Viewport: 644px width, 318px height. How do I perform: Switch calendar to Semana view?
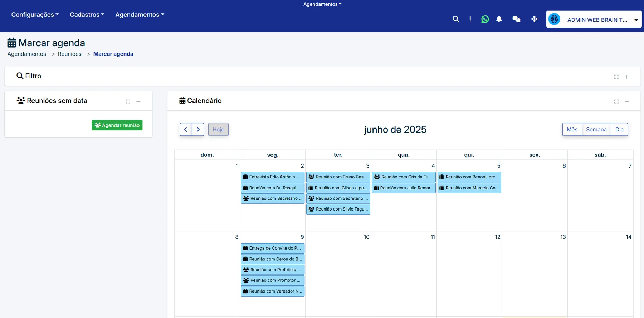[x=596, y=129]
